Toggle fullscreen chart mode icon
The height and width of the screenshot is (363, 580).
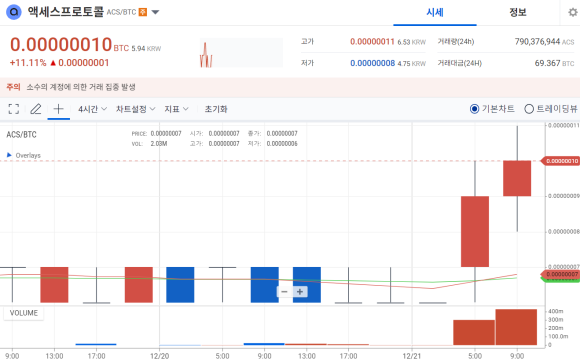coord(14,109)
